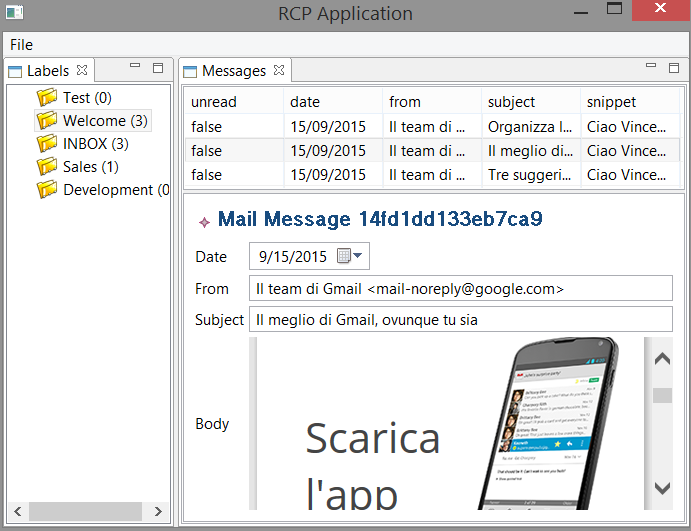
Task: Click the snippet cell of Il meglio row
Action: 630,151
